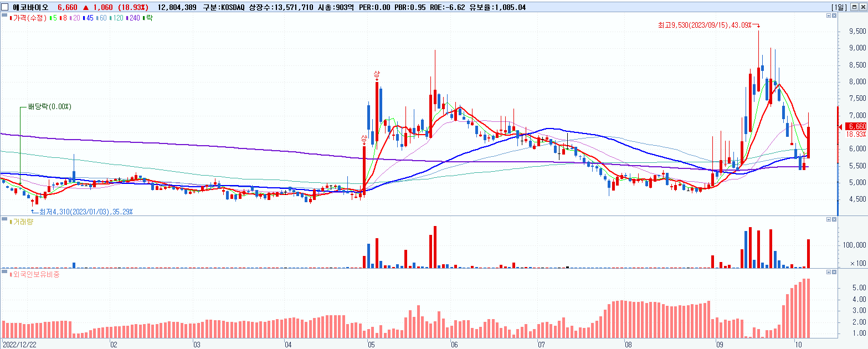Click the 100,000 volume axis label

pyautogui.click(x=854, y=245)
